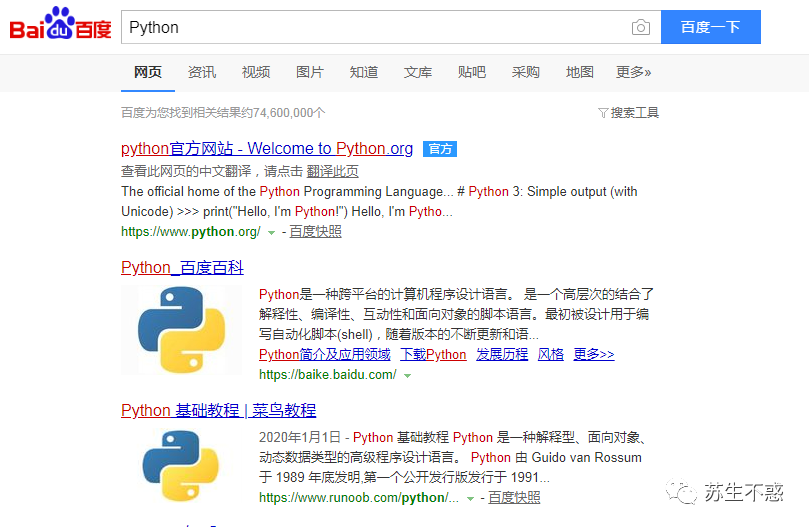The width and height of the screenshot is (809, 527).
Task: Expand dropdown arrow after www.python.org URL
Action: coord(271,233)
